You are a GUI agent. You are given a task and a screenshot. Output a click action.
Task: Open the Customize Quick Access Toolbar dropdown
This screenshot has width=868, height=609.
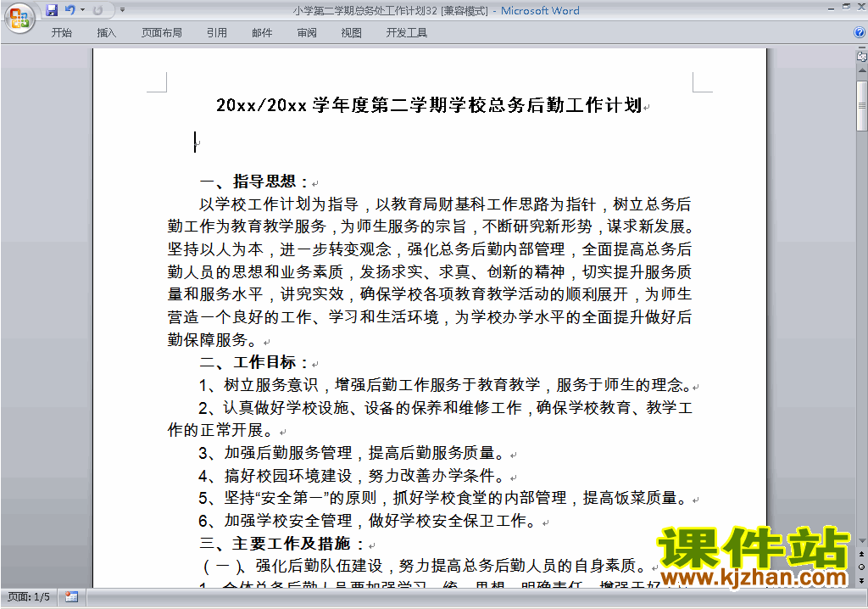122,10
